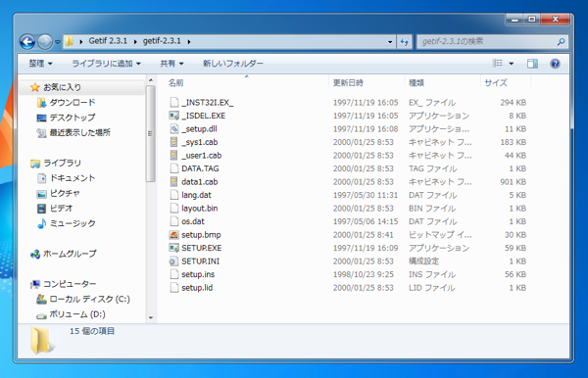Select the _ISDEL.EXE application icon

coord(174,116)
